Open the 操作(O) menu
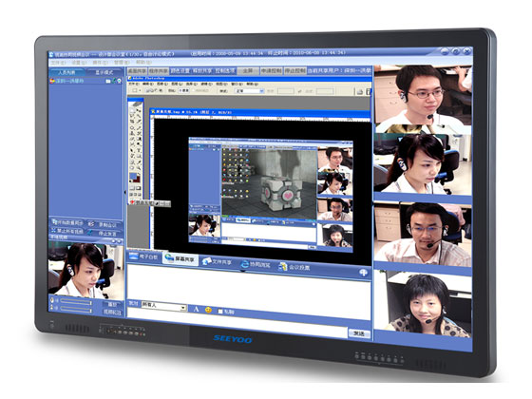This screenshot has height=399, width=532. [100, 63]
